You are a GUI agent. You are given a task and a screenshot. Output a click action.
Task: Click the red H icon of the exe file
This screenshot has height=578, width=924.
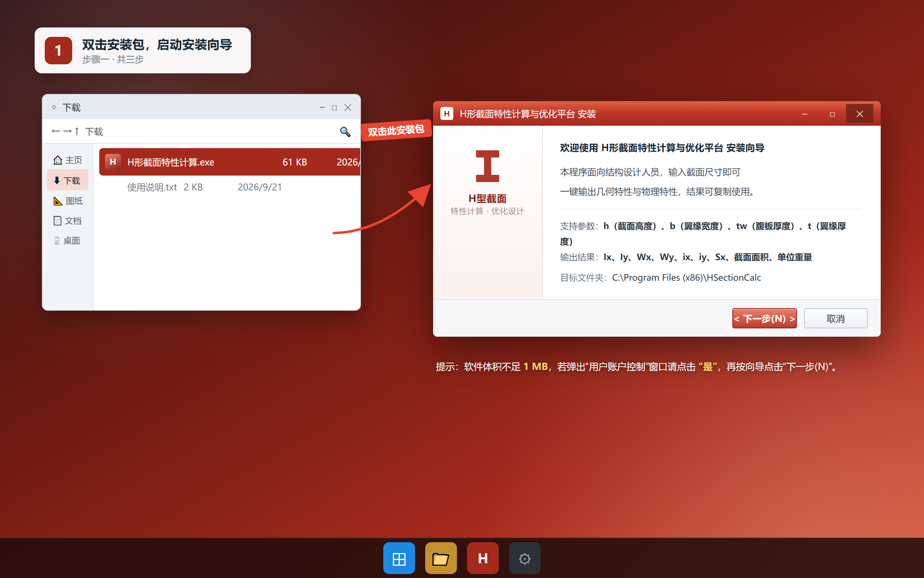113,162
